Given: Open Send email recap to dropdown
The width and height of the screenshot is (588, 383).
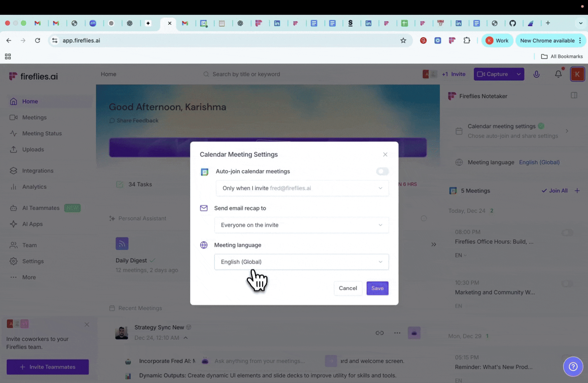Looking at the screenshot, I should coord(301,225).
